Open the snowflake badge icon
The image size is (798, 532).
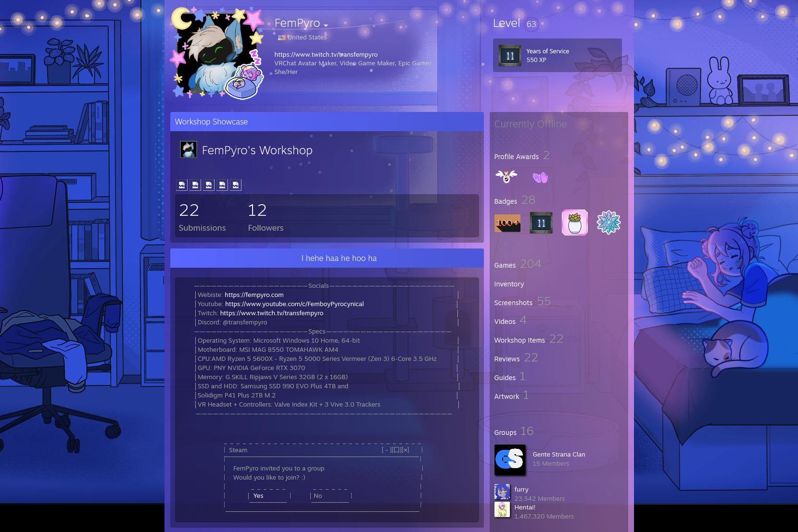pyautogui.click(x=608, y=223)
